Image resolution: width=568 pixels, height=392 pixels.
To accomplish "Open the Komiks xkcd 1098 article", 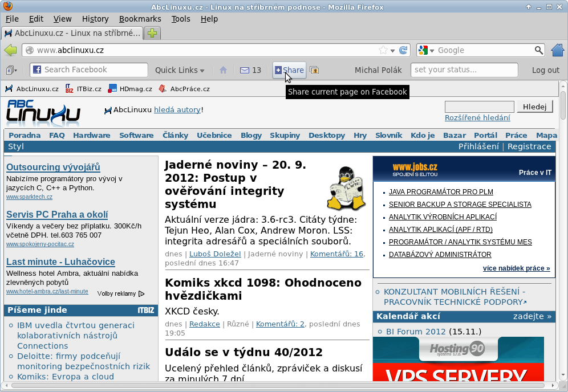I will pos(263,289).
